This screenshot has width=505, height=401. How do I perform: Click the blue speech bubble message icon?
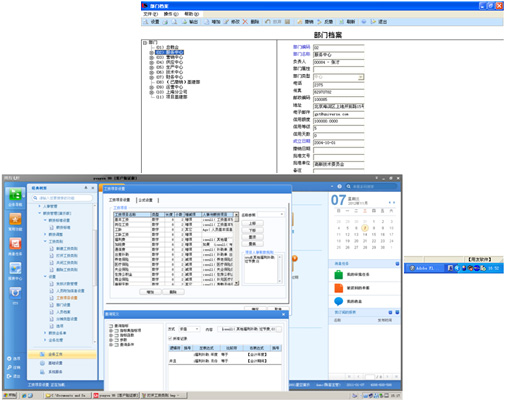pos(338,301)
